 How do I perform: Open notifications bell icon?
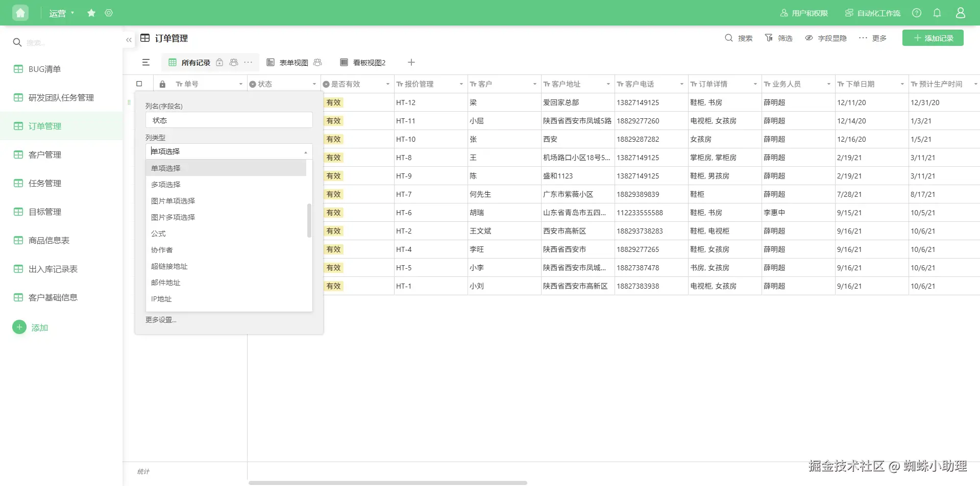coord(937,13)
